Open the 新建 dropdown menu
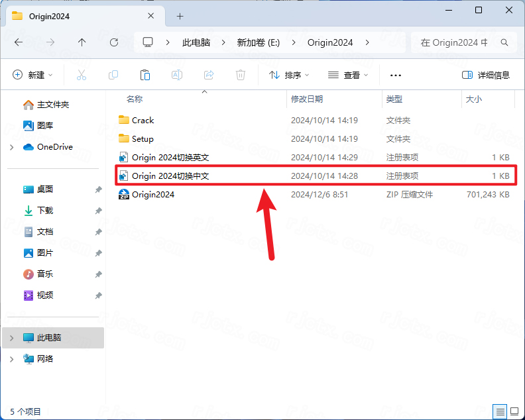The height and width of the screenshot is (420, 525). pos(33,76)
